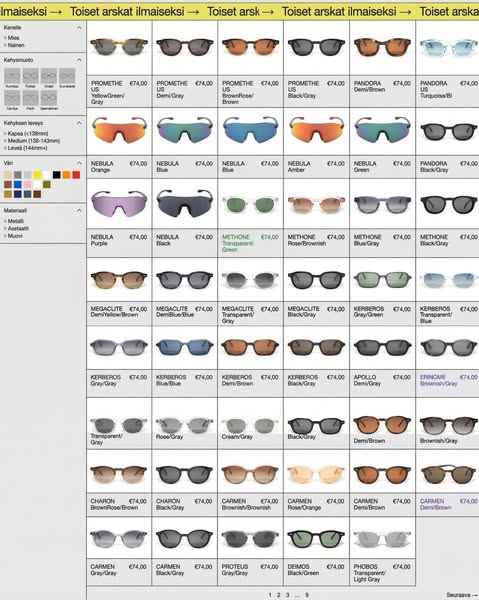Open DEIMOS Black/Green sunglasses image

(316, 538)
